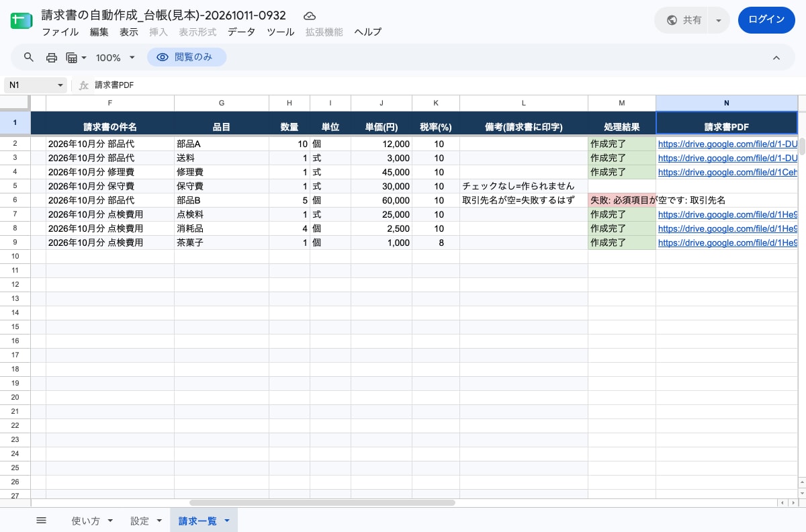Select column L header
This screenshot has height=532, width=806.
524,103
